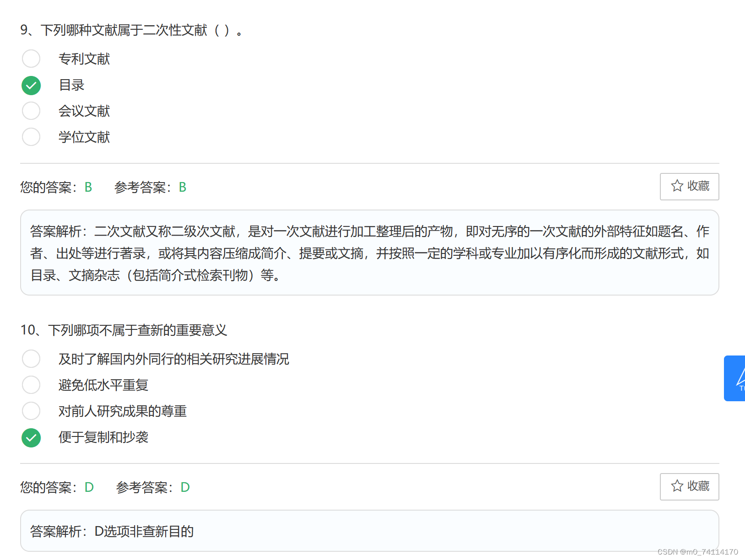Click 您的答案: B text for question 9
The height and width of the screenshot is (560, 745).
[x=56, y=187]
